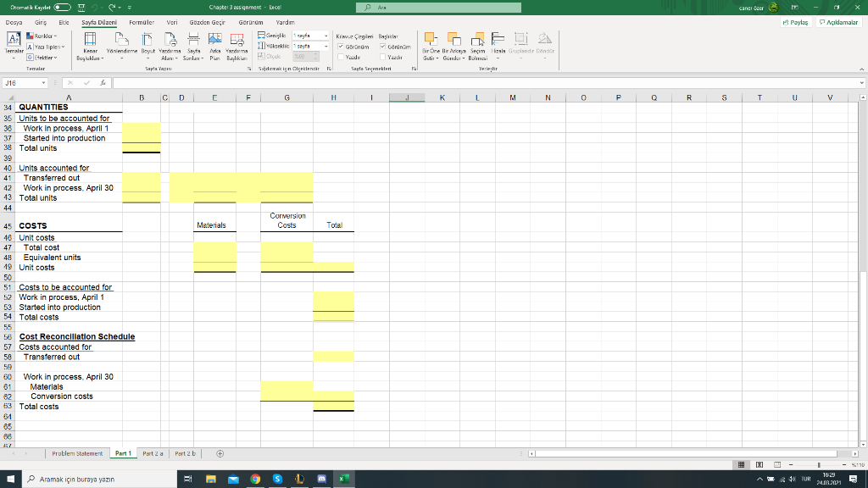Click the zoom slider handle
The height and width of the screenshot is (488, 868).
[819, 465]
